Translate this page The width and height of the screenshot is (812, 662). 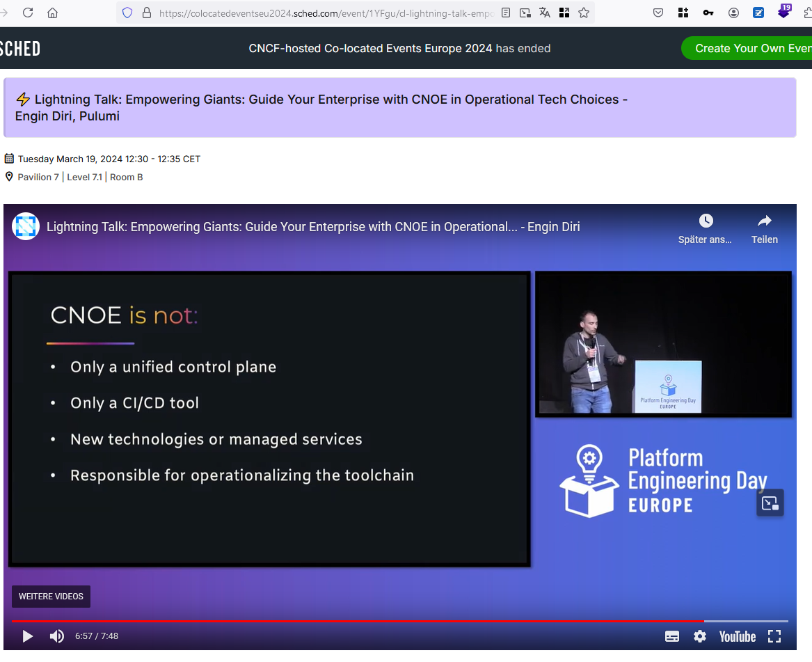(x=545, y=13)
